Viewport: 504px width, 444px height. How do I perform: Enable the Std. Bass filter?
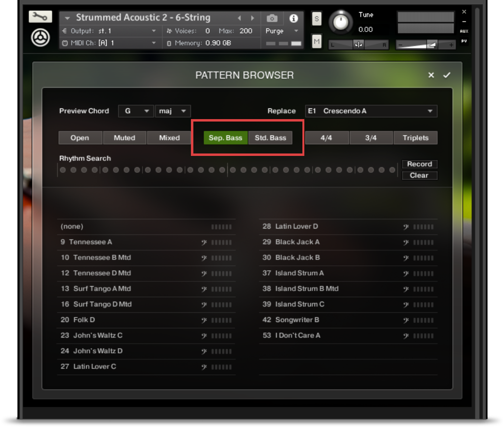tap(270, 138)
